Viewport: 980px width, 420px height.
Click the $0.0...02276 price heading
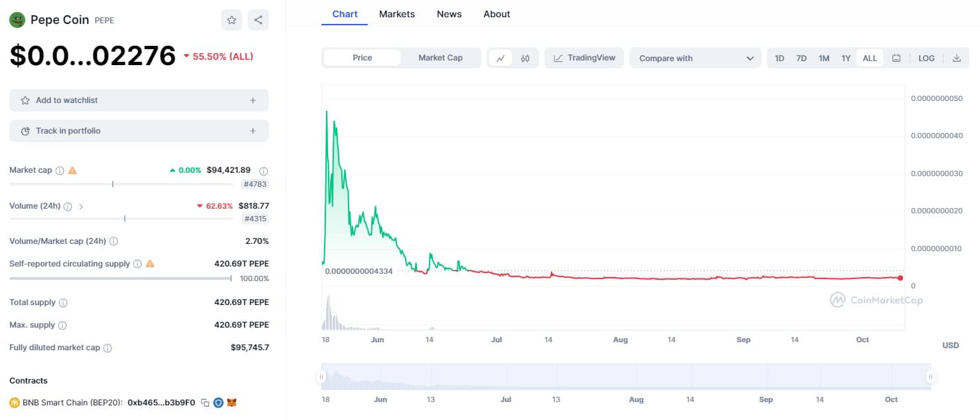(x=92, y=56)
